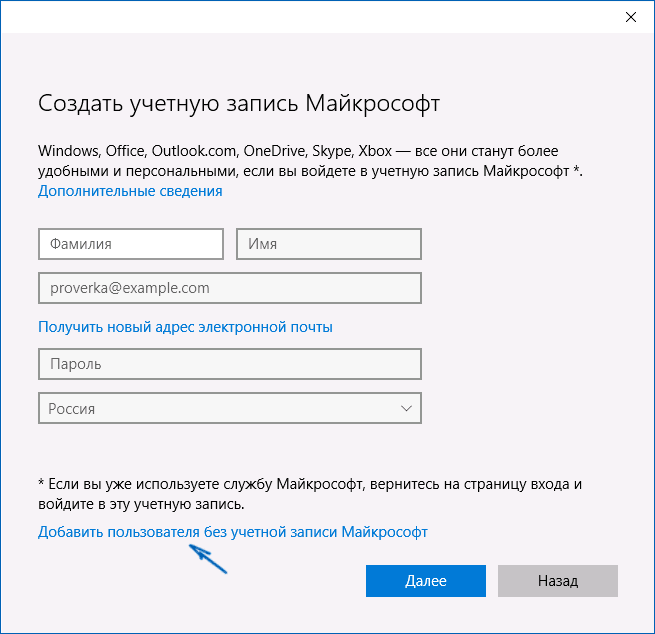The image size is (655, 634).
Task: Expand country list via chevron arrow
Action: click(x=406, y=408)
